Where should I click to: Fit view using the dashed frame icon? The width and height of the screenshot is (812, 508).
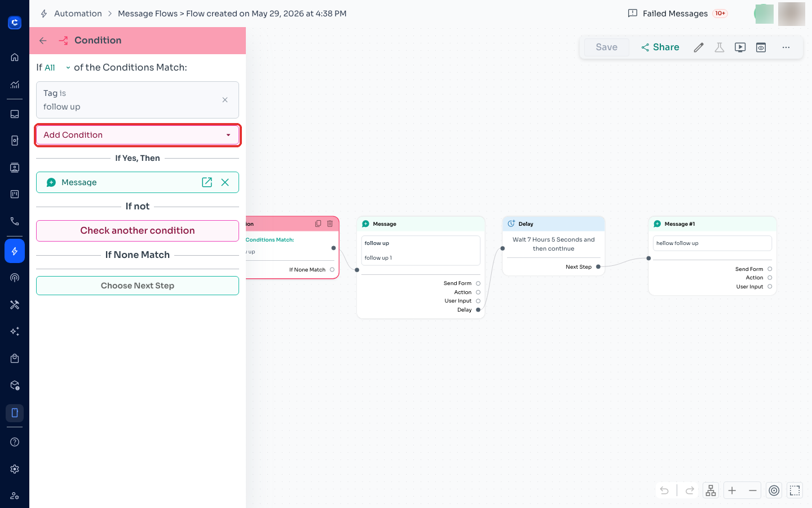(795, 491)
